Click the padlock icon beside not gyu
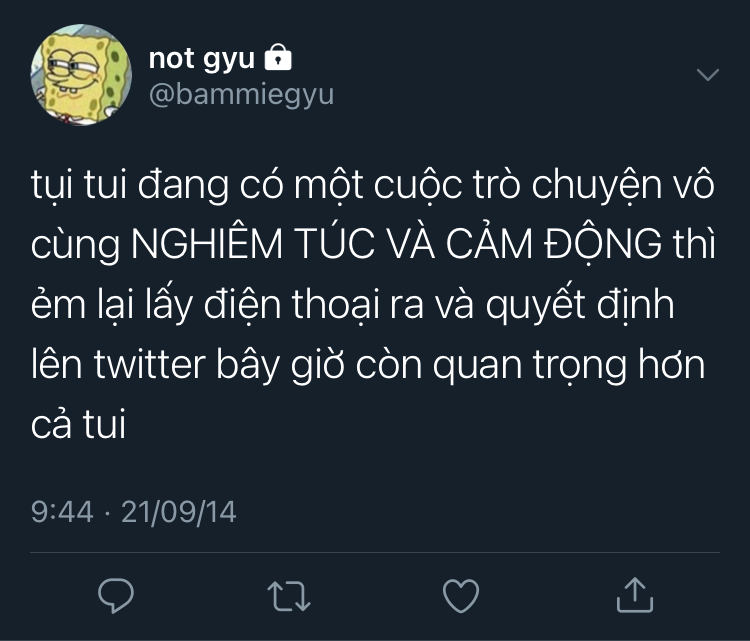Viewport: 750px width, 641px height. [x=278, y=57]
